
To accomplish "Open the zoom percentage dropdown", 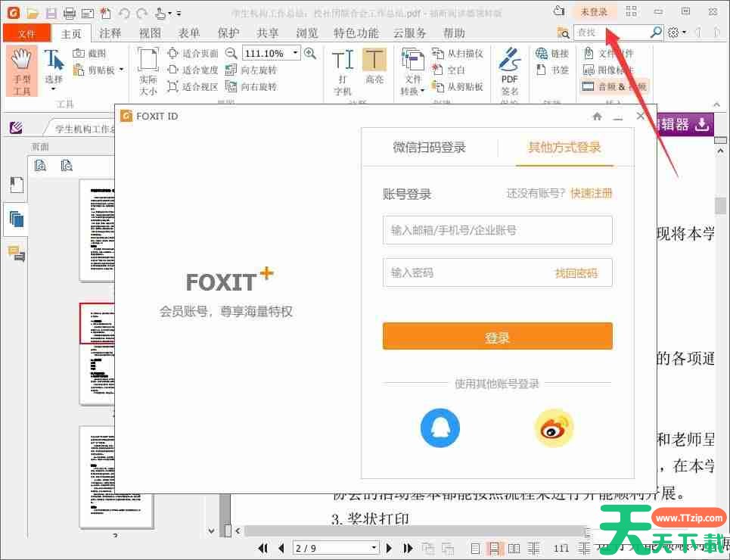I will 295,54.
